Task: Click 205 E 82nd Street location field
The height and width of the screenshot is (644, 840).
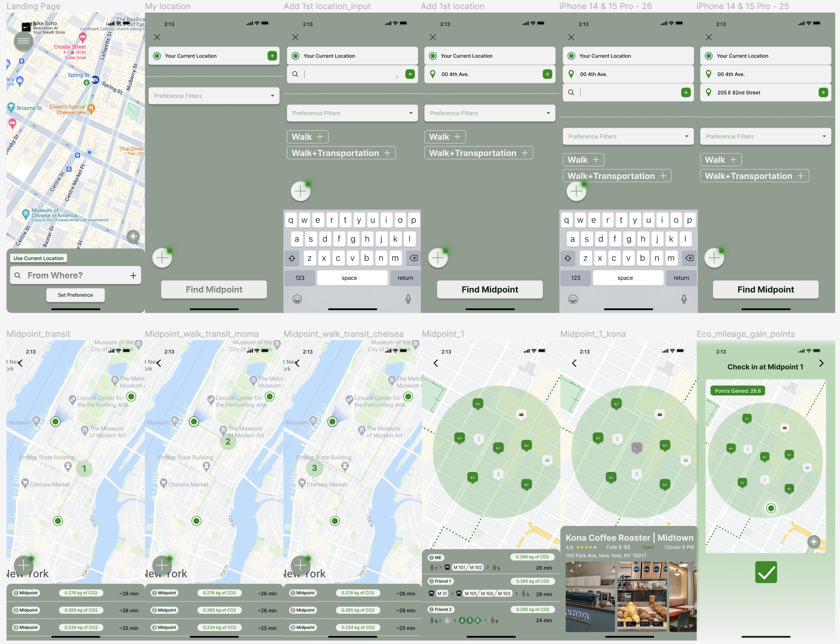Action: [766, 93]
